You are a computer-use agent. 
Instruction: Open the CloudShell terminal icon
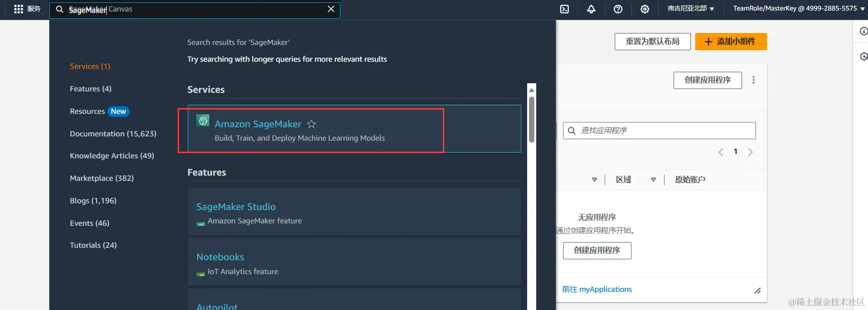(x=564, y=9)
